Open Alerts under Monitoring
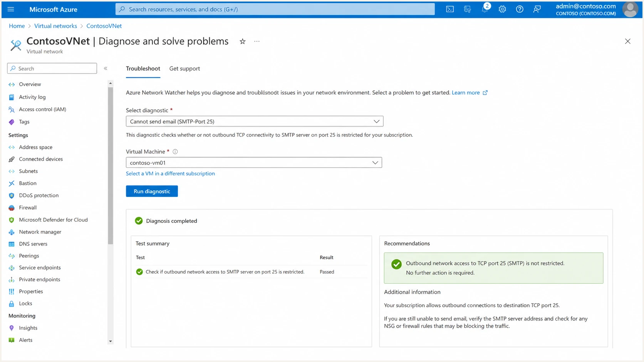Image resolution: width=644 pixels, height=362 pixels. (26, 340)
